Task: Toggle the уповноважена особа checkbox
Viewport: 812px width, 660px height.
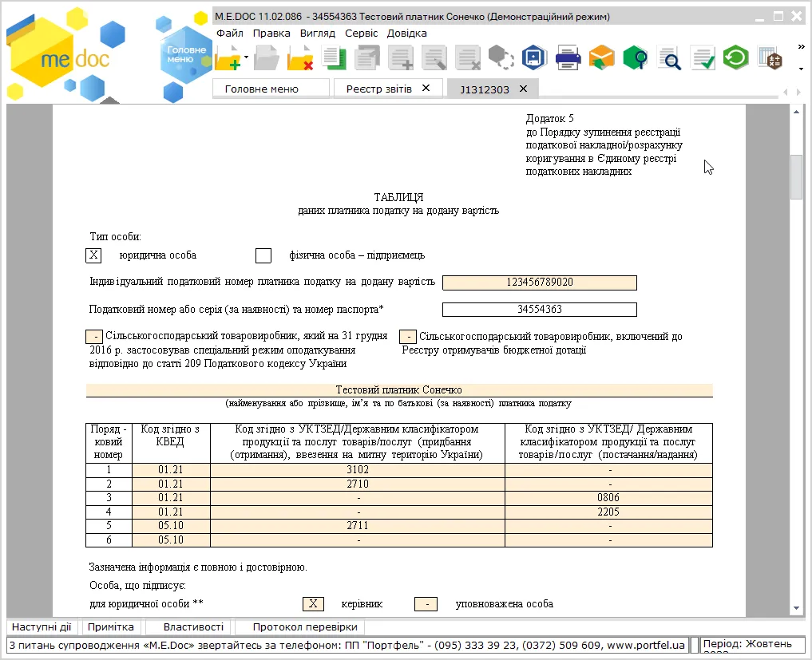Action: 426,604
